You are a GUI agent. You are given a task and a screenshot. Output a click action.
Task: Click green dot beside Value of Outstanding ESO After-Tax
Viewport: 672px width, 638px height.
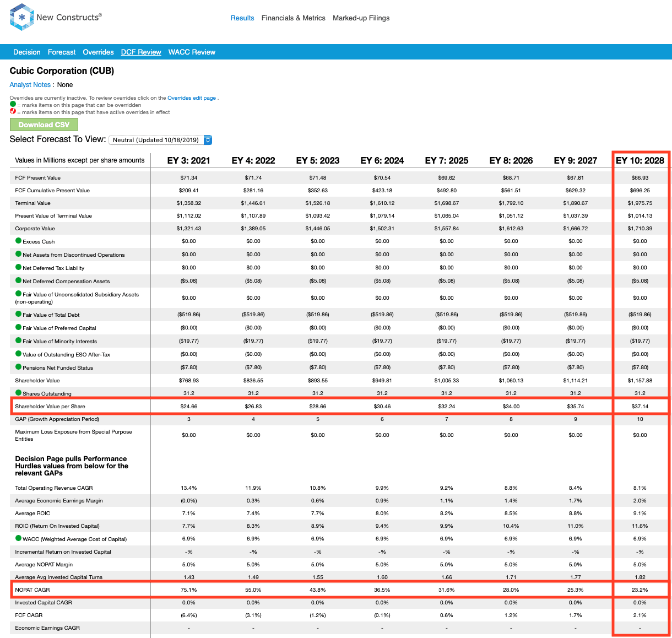pos(19,354)
